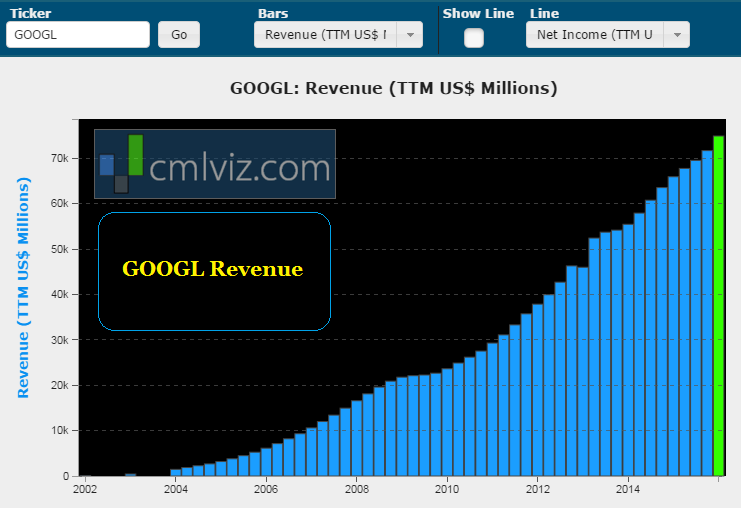Image resolution: width=741 pixels, height=508 pixels.
Task: Click the Go button
Action: click(179, 34)
